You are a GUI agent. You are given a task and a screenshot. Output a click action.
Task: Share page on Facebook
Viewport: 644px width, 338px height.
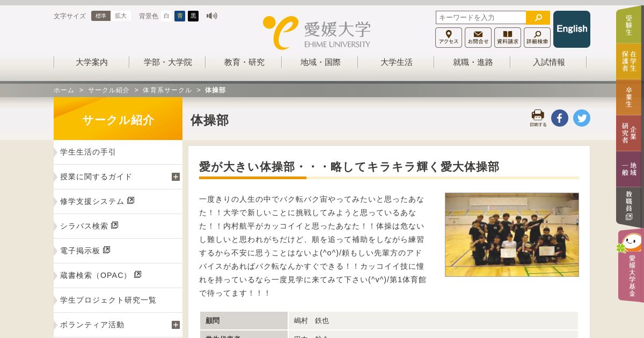pyautogui.click(x=560, y=118)
